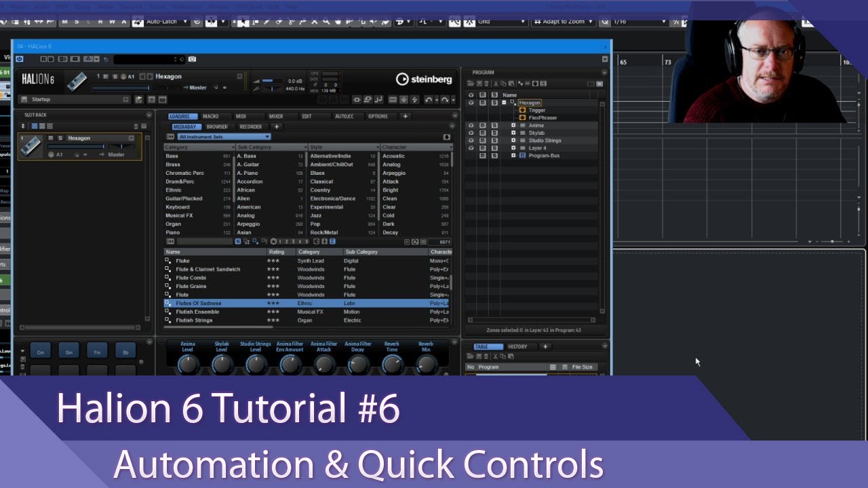Expand the Studio Strings layer

point(513,140)
